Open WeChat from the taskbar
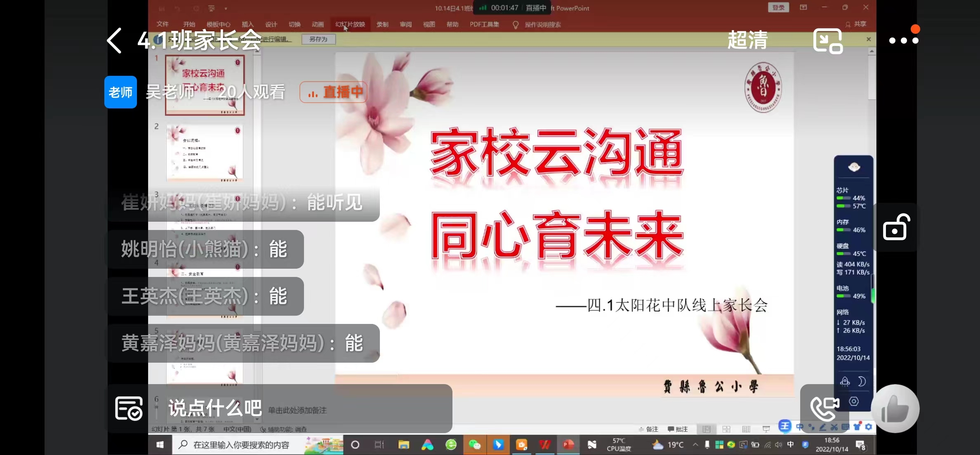 click(476, 445)
